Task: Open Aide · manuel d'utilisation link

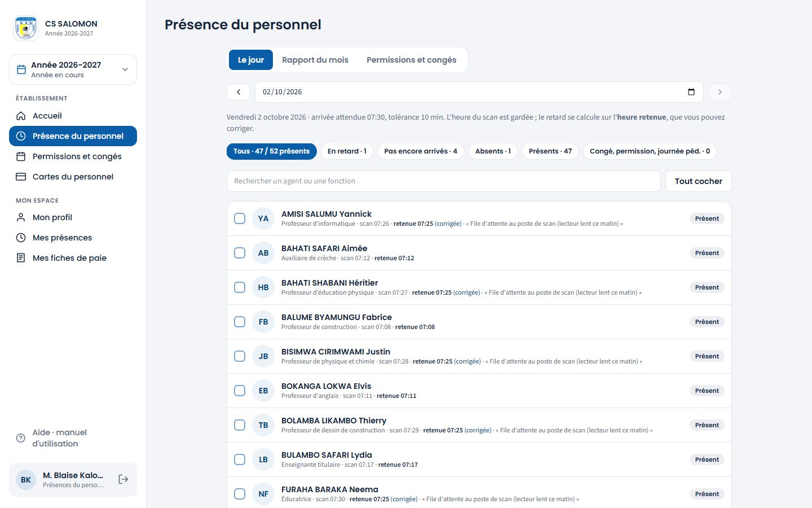Action: pyautogui.click(x=73, y=438)
